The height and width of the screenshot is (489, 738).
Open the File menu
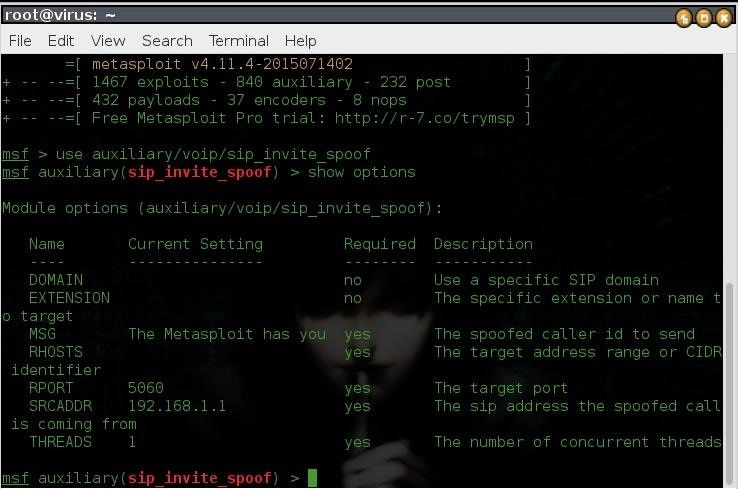20,41
